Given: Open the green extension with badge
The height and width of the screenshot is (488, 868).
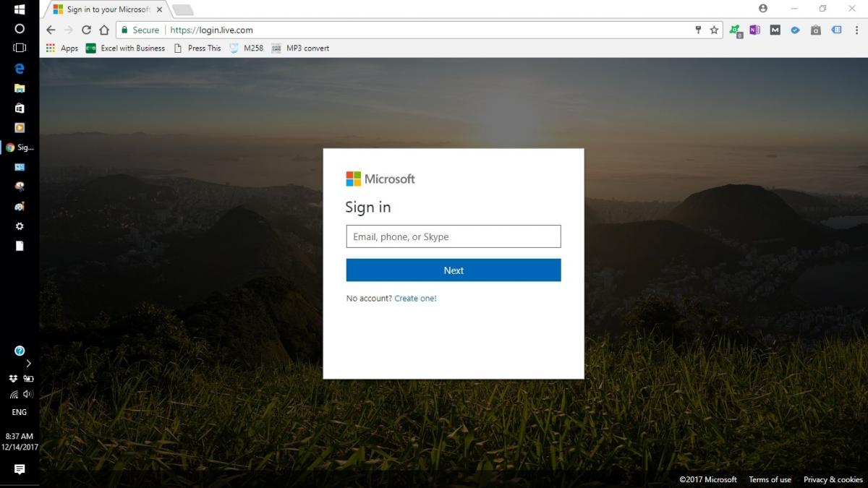Looking at the screenshot, I should (x=736, y=30).
